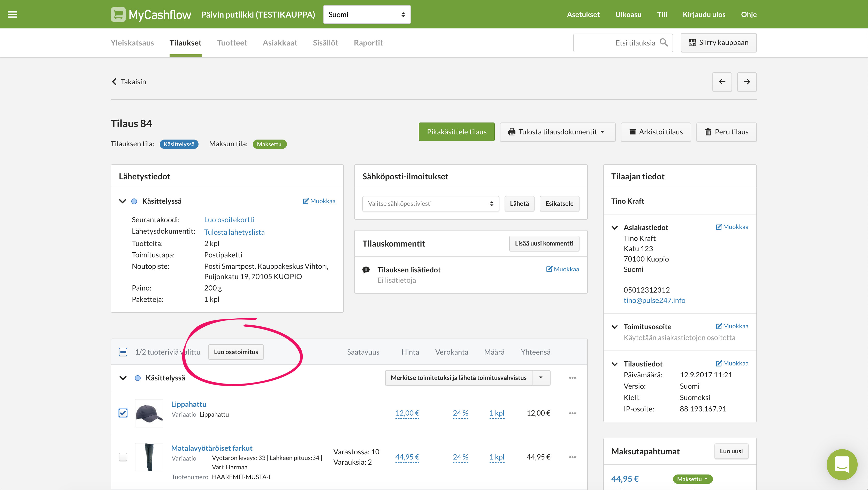Click the MyCashflow cart logo
The width and height of the screenshot is (868, 490).
(118, 14)
